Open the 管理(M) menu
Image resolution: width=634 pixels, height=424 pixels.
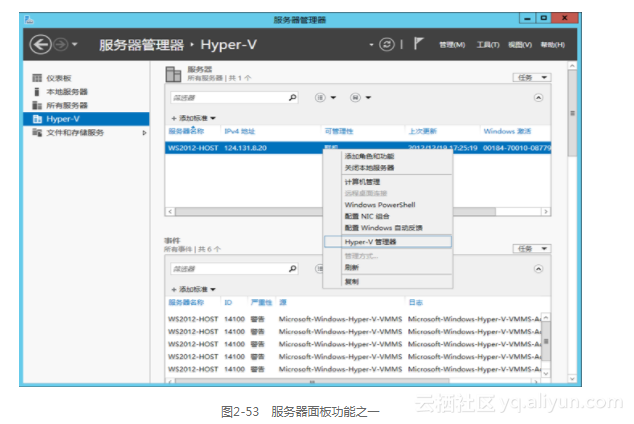coord(452,45)
